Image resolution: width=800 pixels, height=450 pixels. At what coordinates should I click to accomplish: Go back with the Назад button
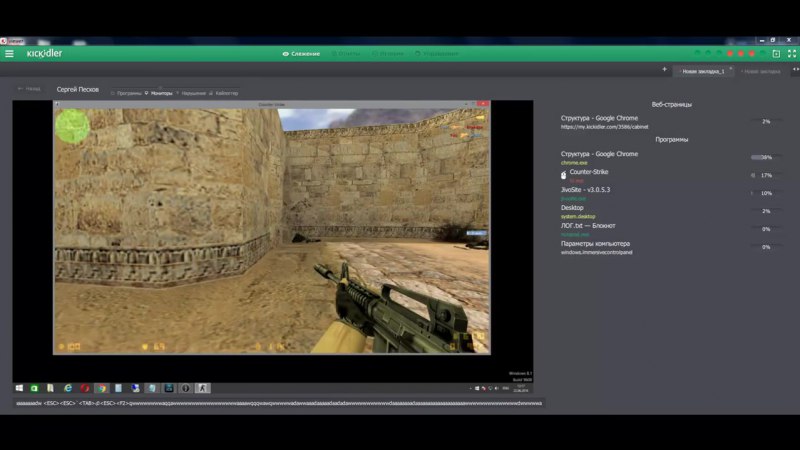point(29,89)
